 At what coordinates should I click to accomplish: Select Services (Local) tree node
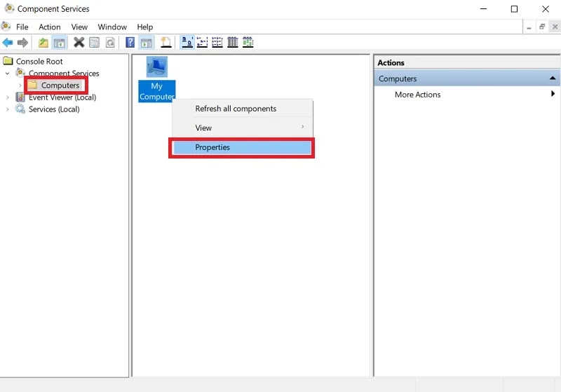pos(54,109)
